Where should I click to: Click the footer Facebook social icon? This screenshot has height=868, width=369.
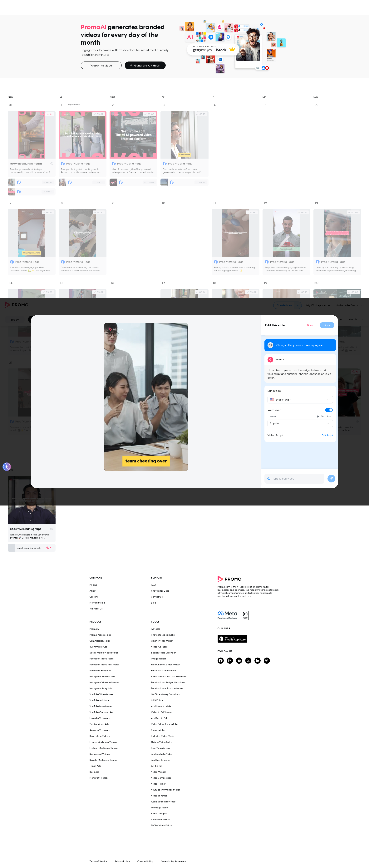[x=220, y=660]
